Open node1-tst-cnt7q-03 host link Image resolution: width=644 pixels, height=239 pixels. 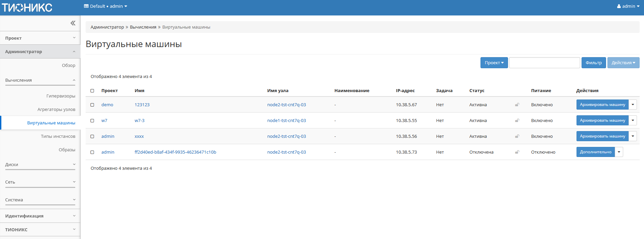click(x=286, y=121)
